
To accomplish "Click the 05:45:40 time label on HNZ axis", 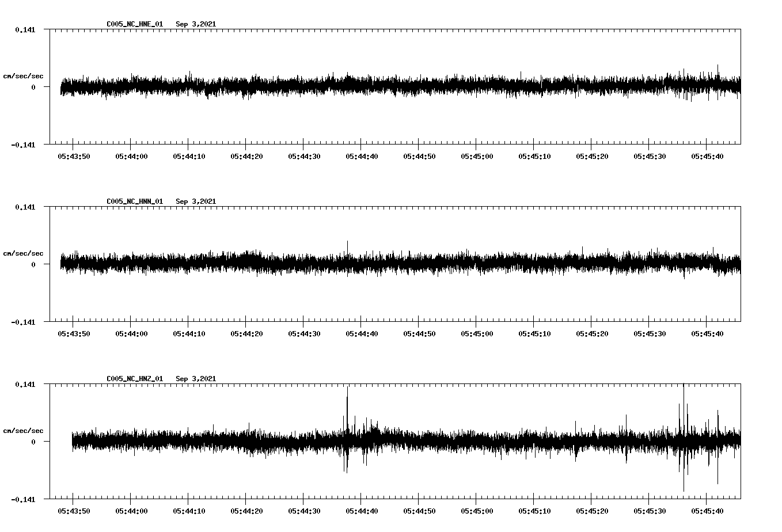I will point(707,511).
